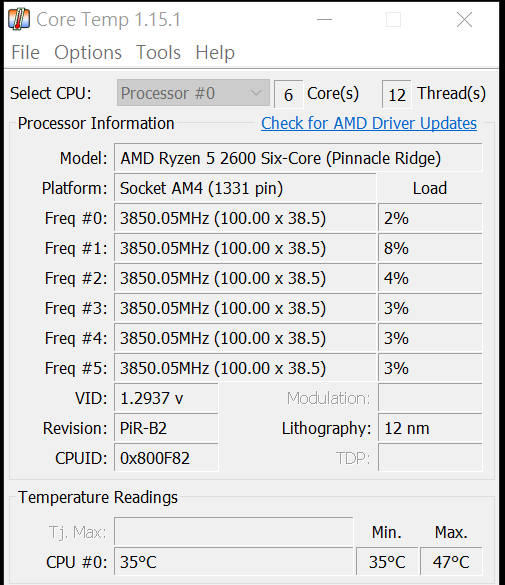This screenshot has height=585, width=505.
Task: Expand the Processor #0 dropdown
Action: (193, 93)
